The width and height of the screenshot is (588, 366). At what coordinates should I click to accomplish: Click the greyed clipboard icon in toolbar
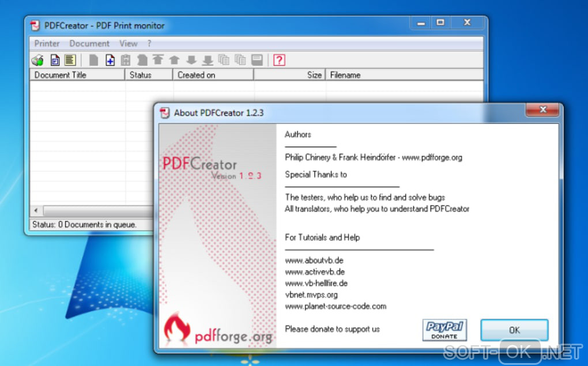click(x=126, y=60)
